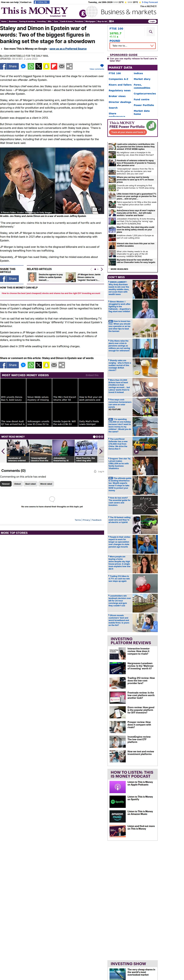The image size is (184, 980).
Task: Open Mortgages navigation tab
Action: pyautogui.click(x=90, y=21)
